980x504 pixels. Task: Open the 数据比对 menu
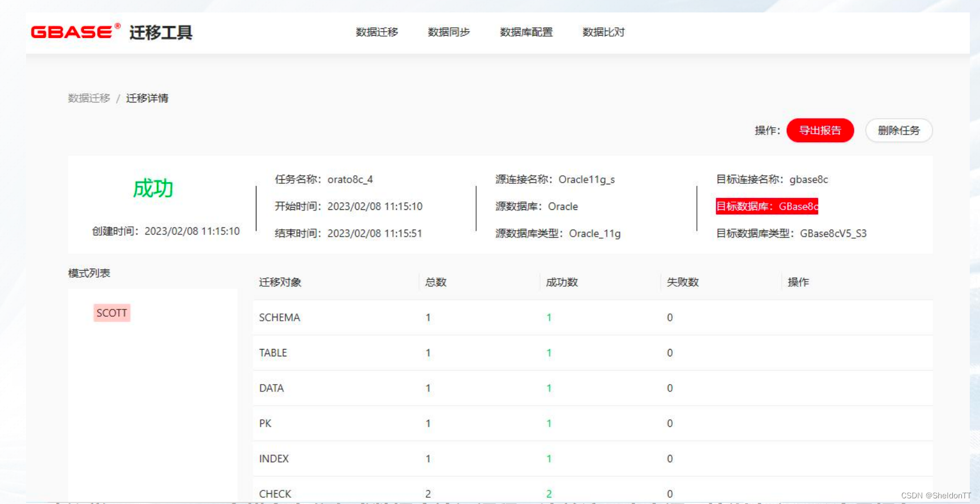click(x=604, y=32)
